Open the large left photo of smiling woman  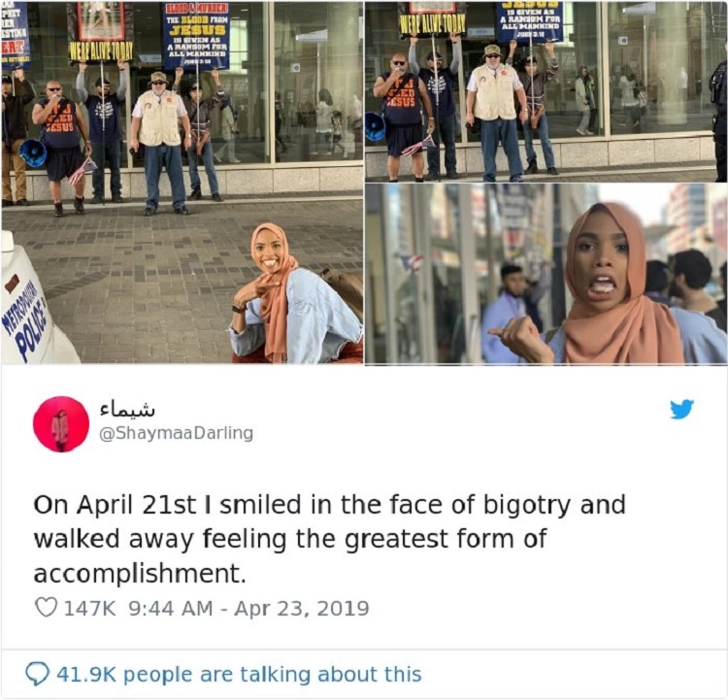click(182, 183)
